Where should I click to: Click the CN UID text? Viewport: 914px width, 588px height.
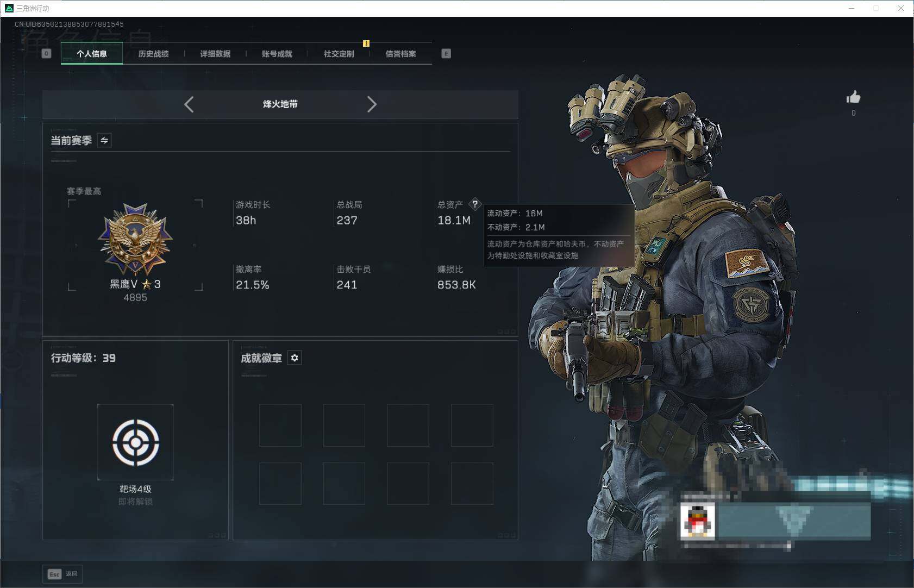pos(70,24)
